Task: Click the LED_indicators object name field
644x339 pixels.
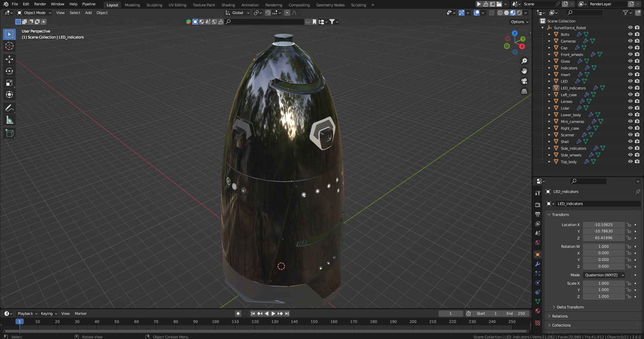Action: click(x=598, y=204)
